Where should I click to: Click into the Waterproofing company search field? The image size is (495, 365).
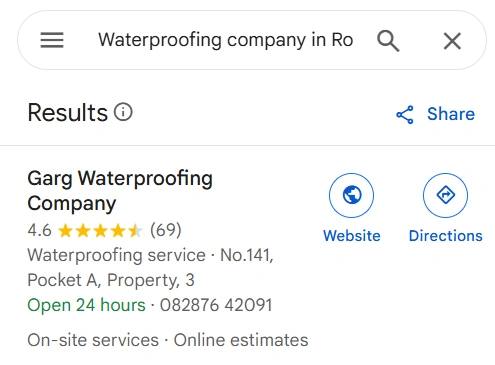[226, 40]
